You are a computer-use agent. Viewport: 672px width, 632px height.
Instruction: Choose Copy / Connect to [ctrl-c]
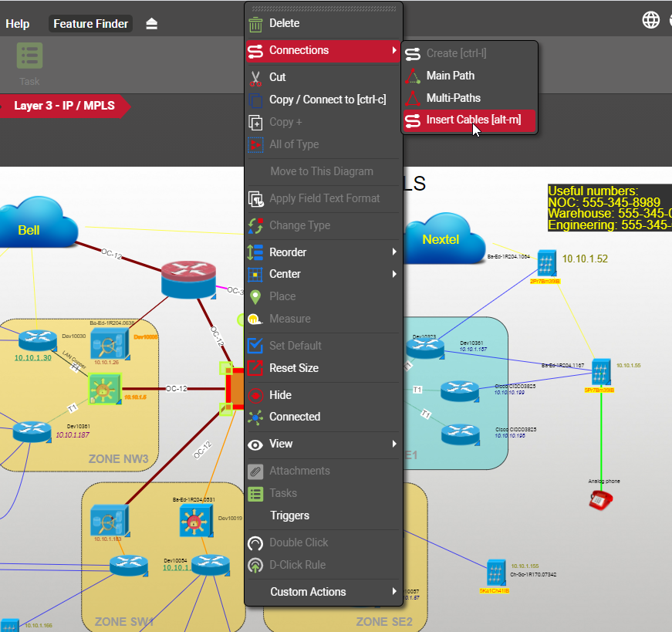pos(327,100)
